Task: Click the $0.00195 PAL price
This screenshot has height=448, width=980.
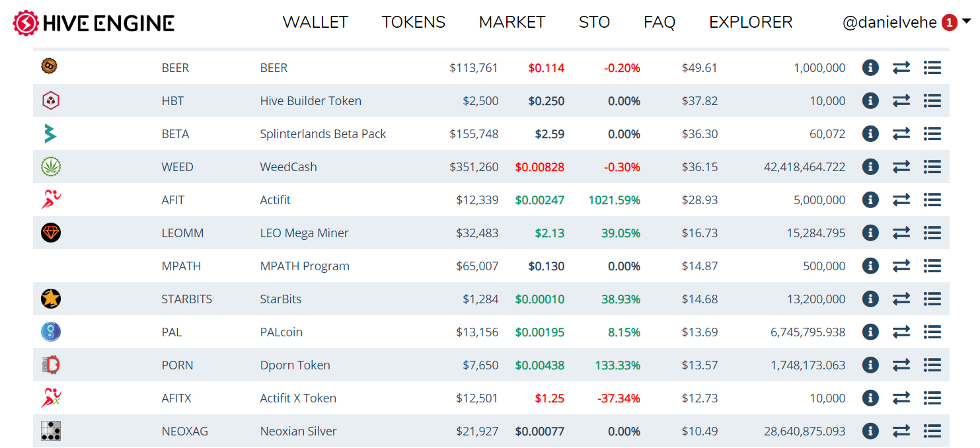Action: [x=540, y=332]
